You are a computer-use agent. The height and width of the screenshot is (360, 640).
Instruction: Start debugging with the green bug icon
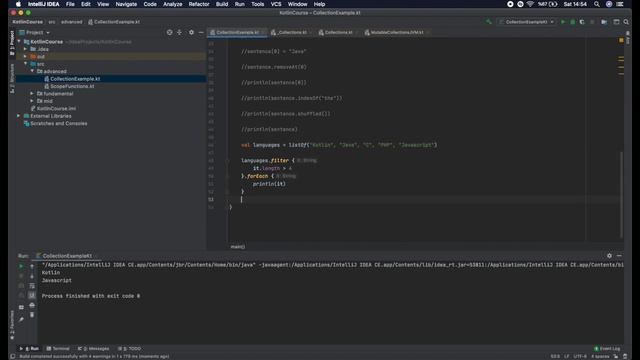click(x=573, y=22)
